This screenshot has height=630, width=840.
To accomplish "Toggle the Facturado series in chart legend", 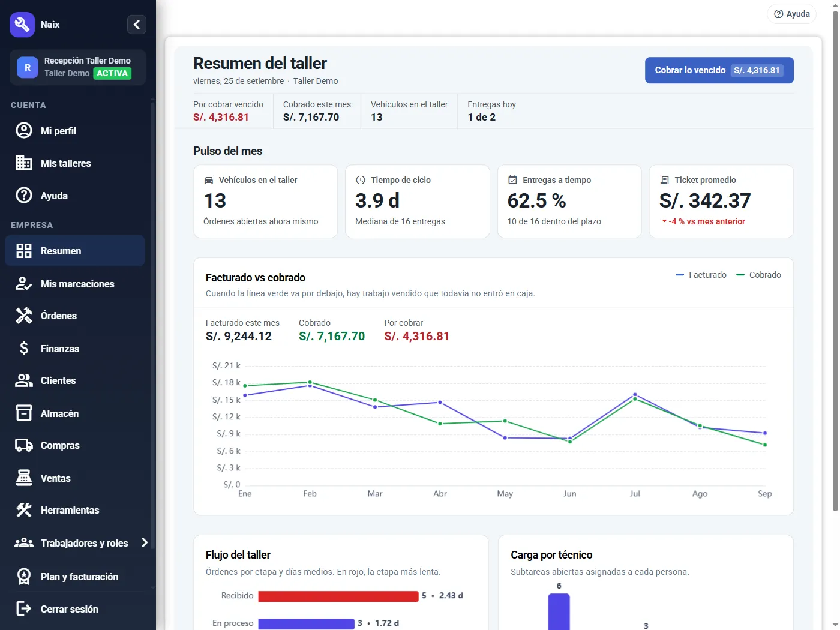I will [x=701, y=275].
